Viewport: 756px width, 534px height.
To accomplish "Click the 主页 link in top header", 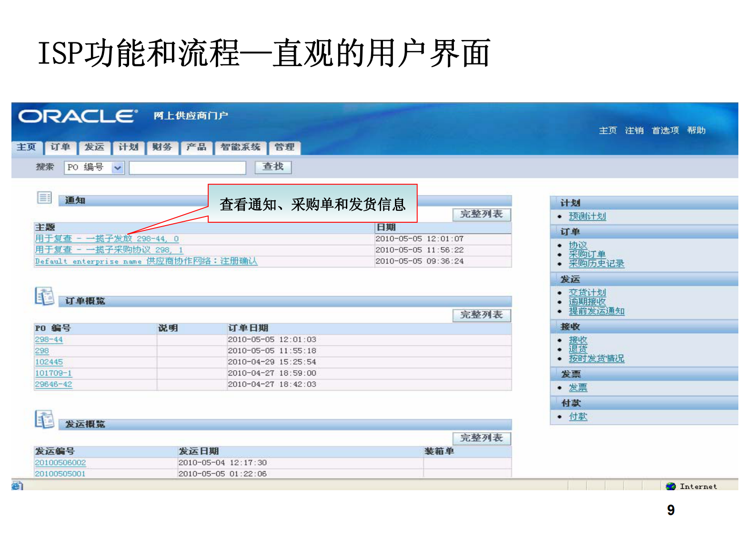I will point(607,130).
